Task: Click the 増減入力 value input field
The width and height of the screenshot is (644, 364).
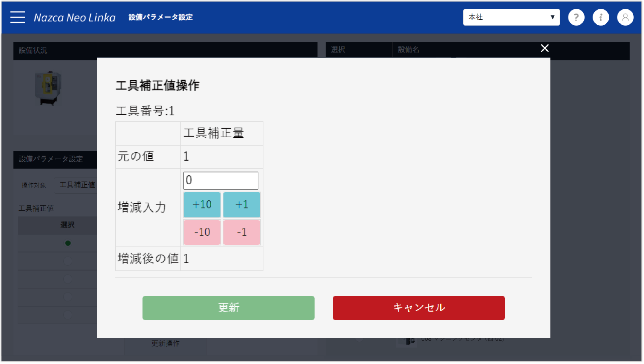Action: (x=220, y=180)
